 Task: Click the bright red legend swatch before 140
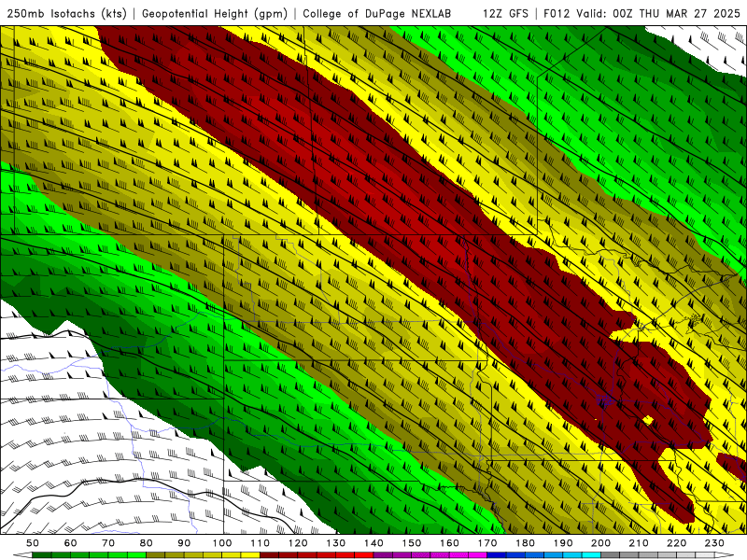click(364, 555)
